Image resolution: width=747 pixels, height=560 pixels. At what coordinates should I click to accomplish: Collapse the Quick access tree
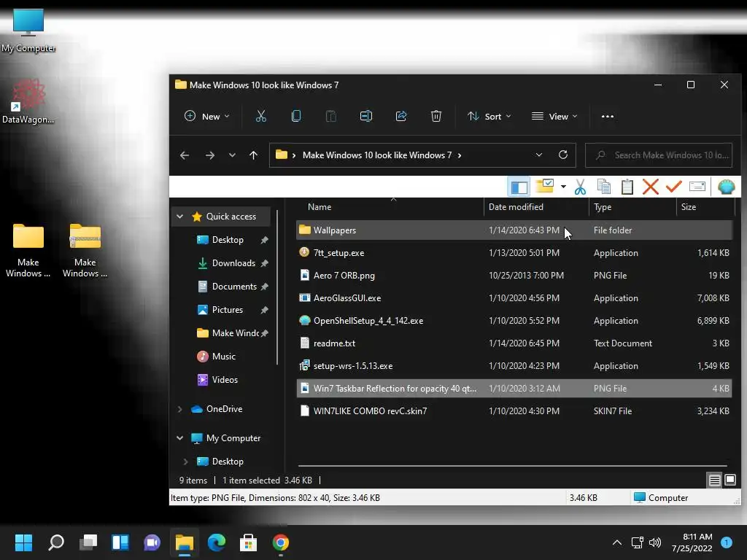[x=180, y=217]
